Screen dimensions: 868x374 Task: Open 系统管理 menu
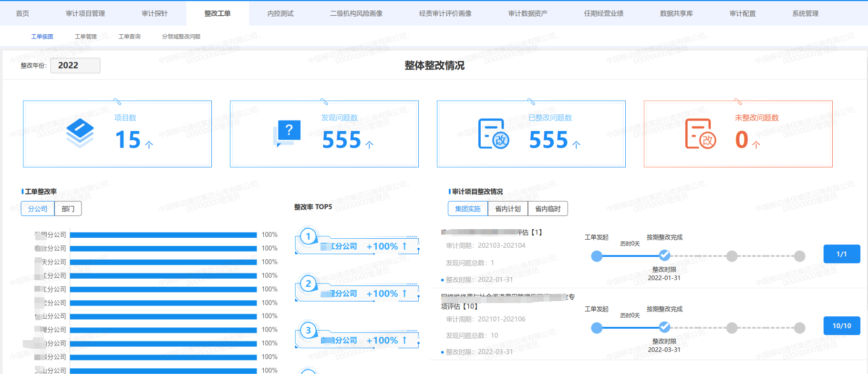(806, 13)
